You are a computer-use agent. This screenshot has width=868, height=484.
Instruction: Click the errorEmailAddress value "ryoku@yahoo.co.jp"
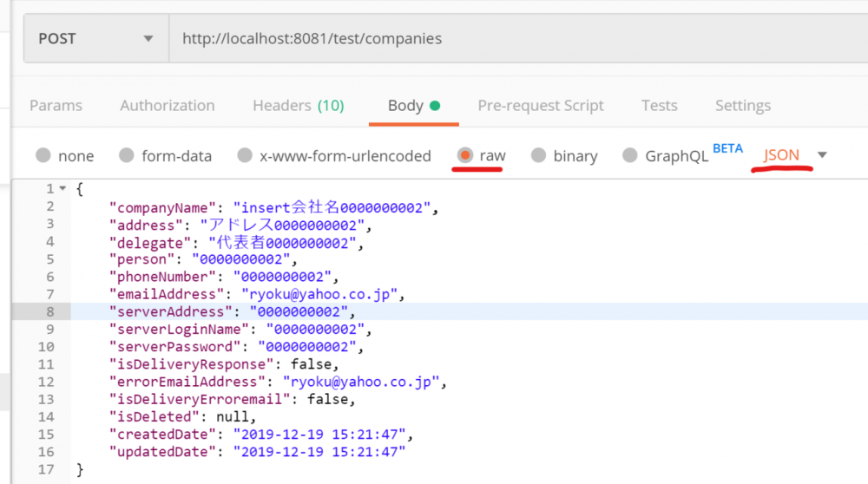tap(361, 383)
